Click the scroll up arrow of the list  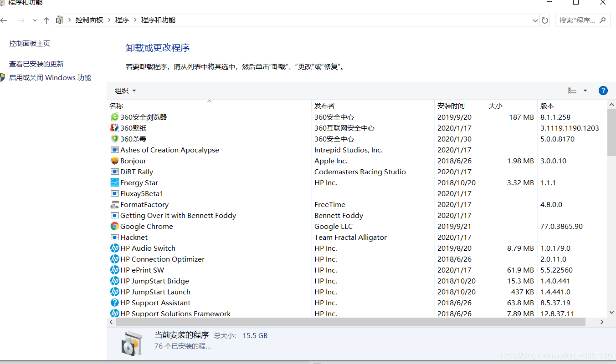611,105
